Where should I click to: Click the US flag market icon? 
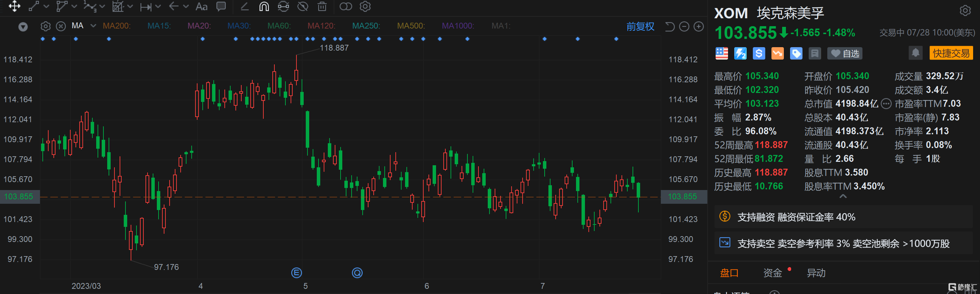pyautogui.click(x=722, y=54)
